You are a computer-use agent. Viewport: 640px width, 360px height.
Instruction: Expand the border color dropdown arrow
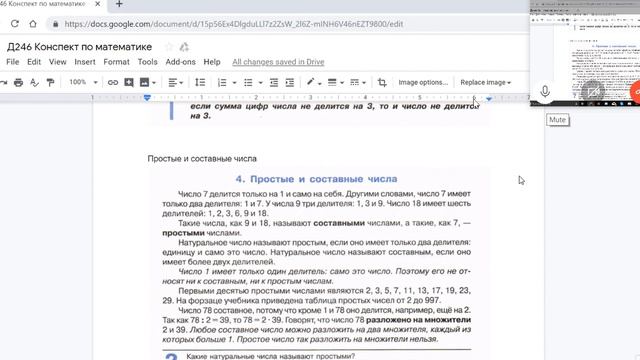tap(320, 83)
